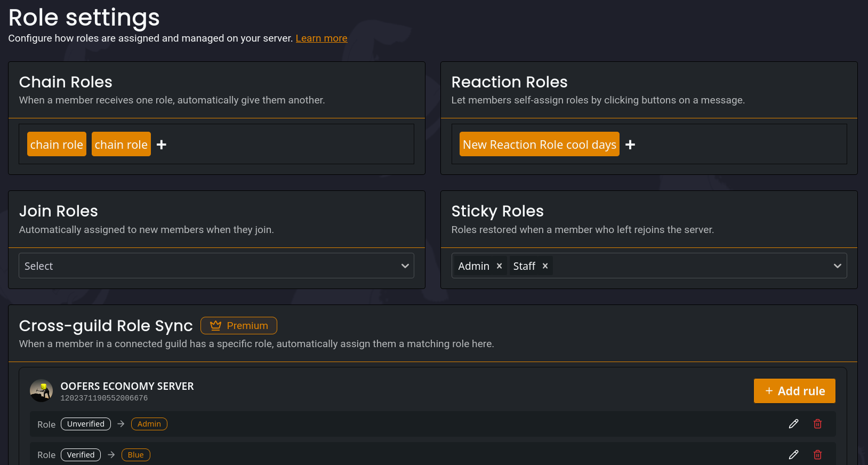The height and width of the screenshot is (465, 868).
Task: Delete the Verified to Blue sync rule
Action: [817, 455]
